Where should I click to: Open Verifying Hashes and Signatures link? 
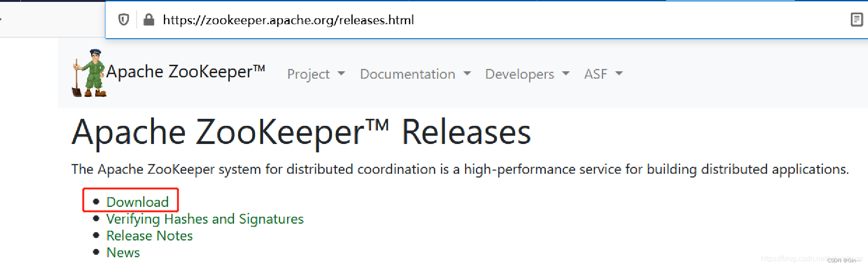205,219
